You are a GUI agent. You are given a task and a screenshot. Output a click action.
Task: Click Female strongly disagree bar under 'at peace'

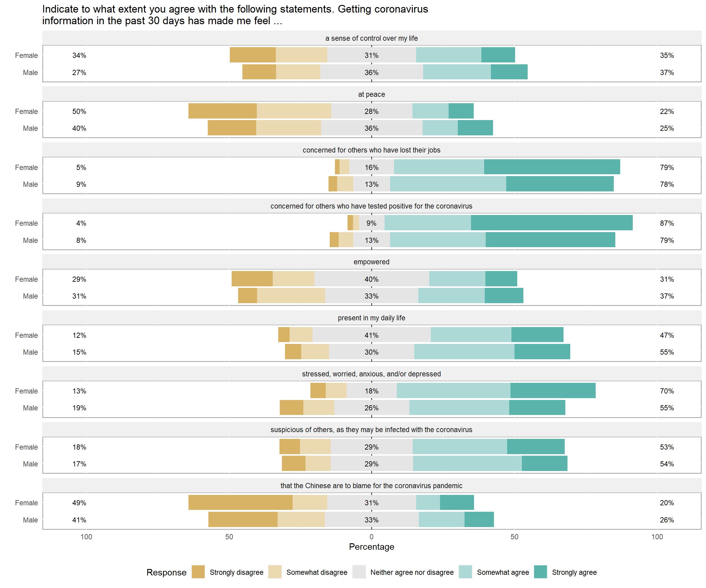[x=222, y=111]
